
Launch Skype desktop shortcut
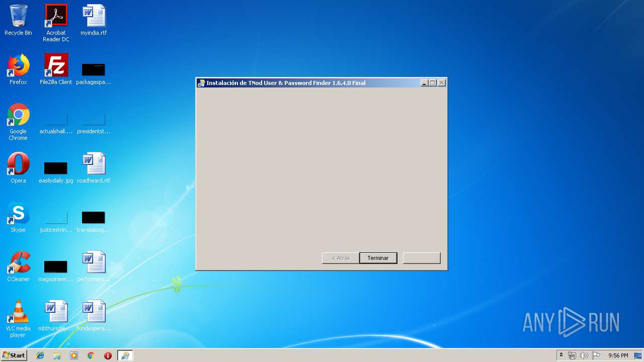point(18,217)
